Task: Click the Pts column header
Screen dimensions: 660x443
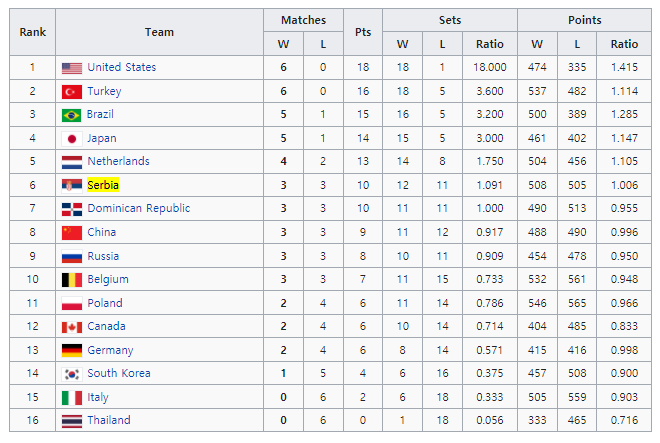Action: (x=363, y=32)
